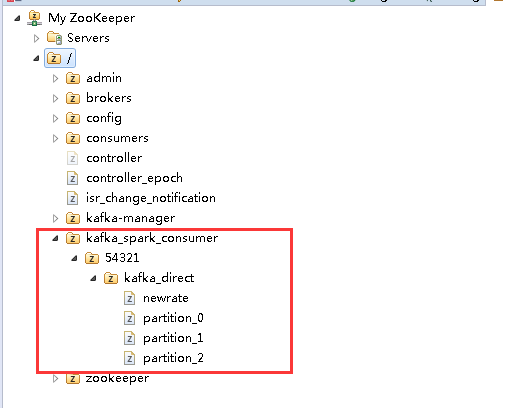
Task: Select the partition_0 tree row
Action: click(x=173, y=318)
